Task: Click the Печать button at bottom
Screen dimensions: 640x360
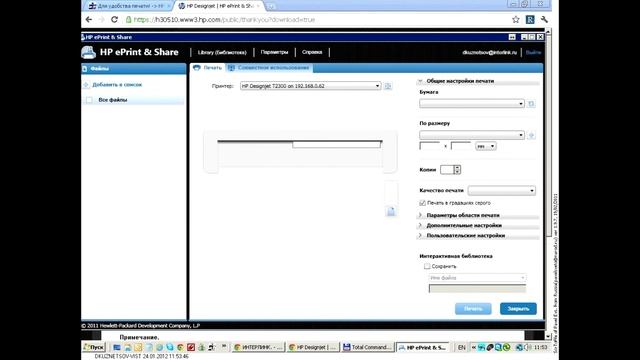Action: tap(473, 309)
